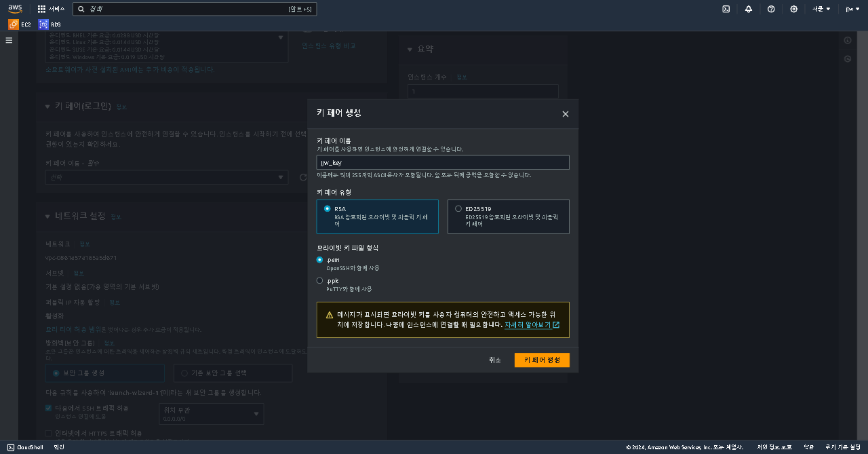Click the AWS logo home icon
The height and width of the screenshot is (454, 868).
15,9
